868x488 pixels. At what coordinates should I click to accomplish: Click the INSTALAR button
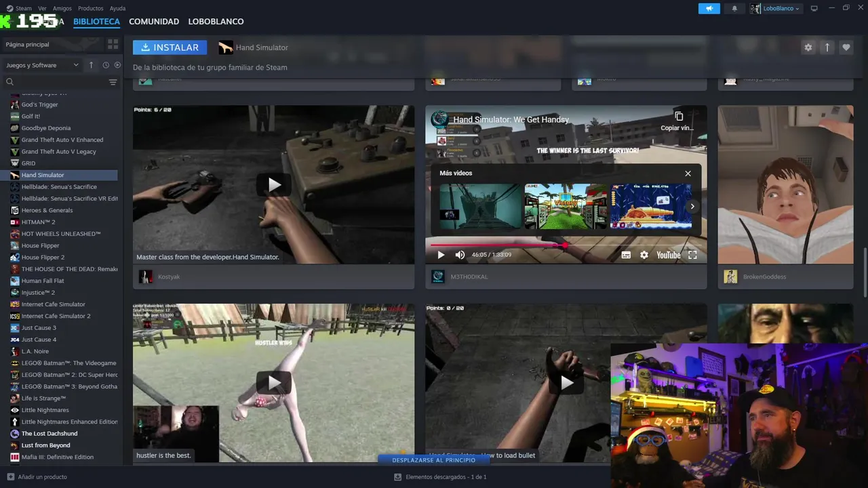pos(170,47)
